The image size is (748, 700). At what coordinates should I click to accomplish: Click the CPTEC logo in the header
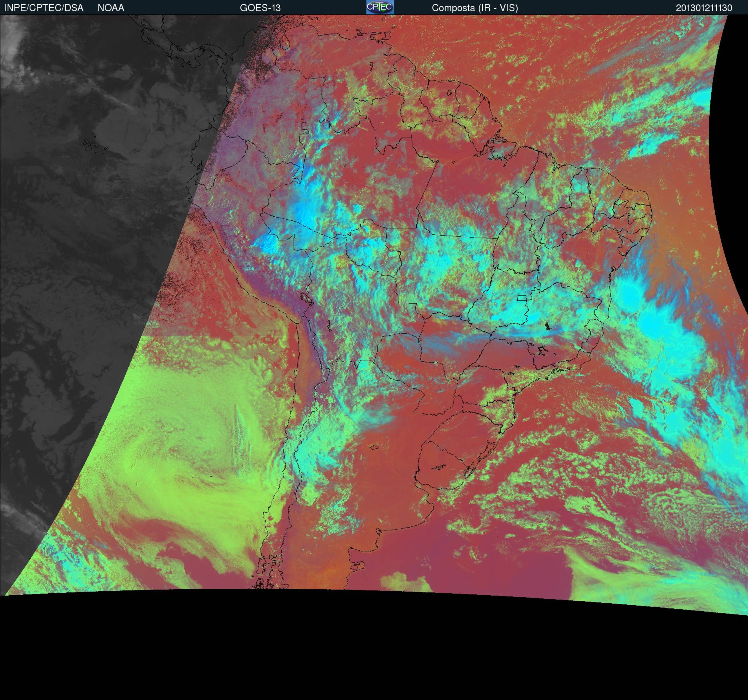[380, 7]
